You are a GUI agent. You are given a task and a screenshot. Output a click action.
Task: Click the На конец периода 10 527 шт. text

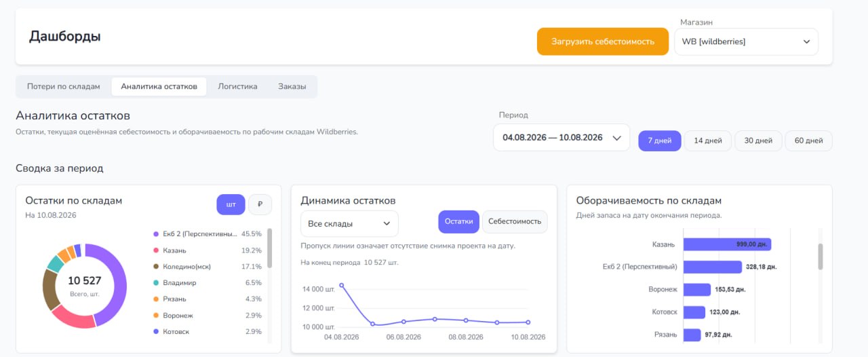tap(349, 262)
